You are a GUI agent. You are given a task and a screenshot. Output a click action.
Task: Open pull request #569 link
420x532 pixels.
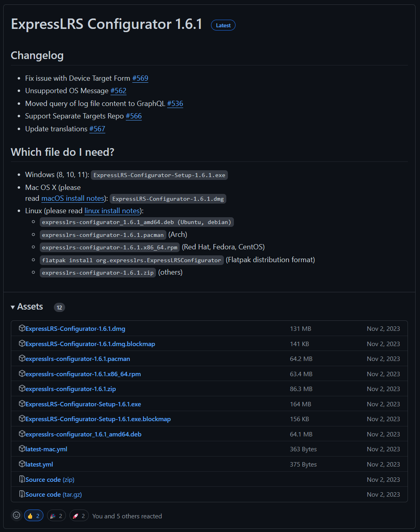coord(140,78)
